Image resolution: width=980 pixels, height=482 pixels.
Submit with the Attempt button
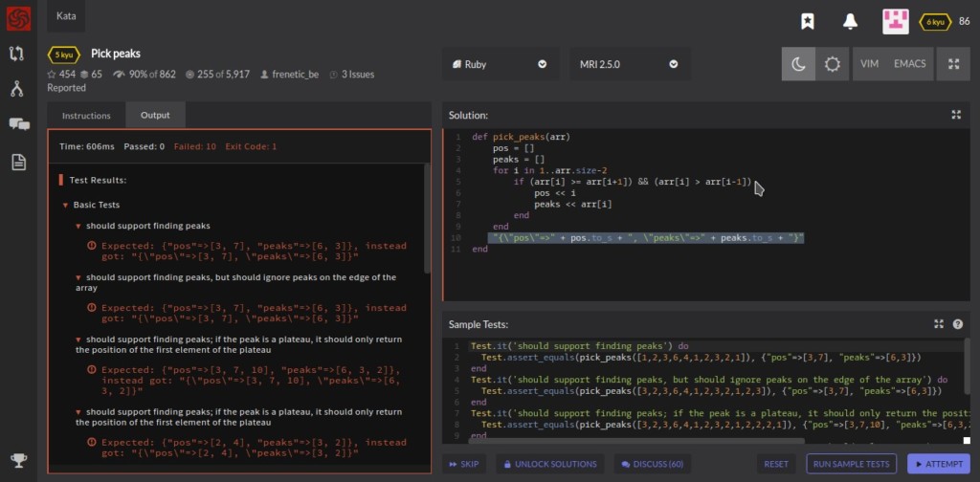point(938,464)
